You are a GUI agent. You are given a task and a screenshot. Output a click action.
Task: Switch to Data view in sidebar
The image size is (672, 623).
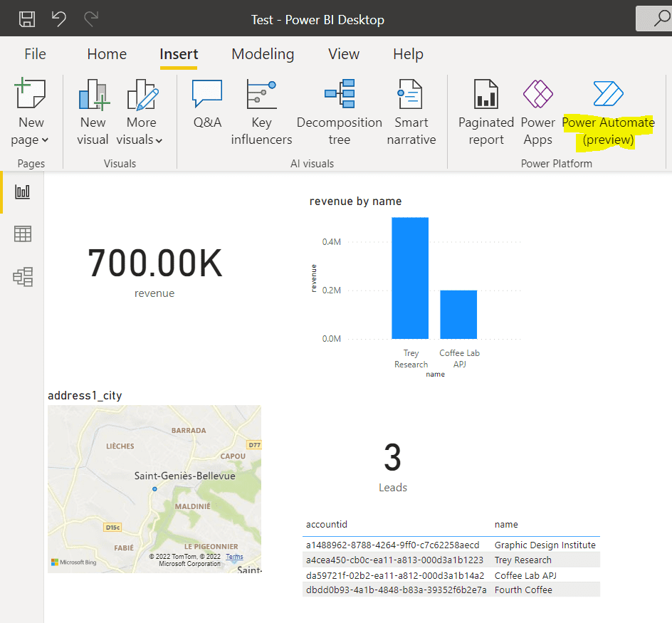coord(22,234)
